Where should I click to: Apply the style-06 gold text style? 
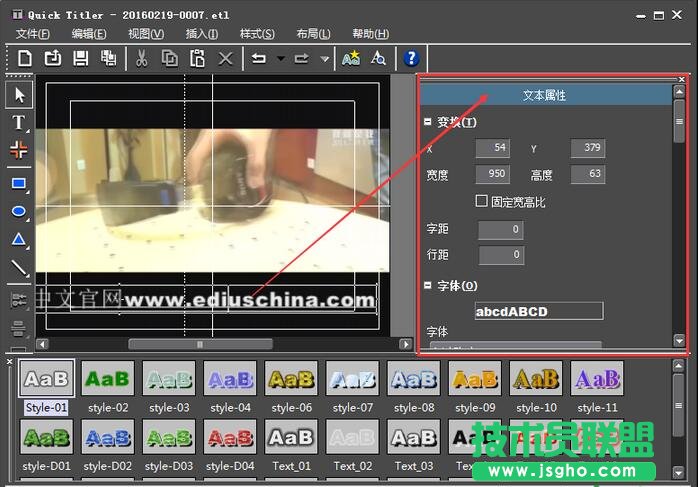291,378
